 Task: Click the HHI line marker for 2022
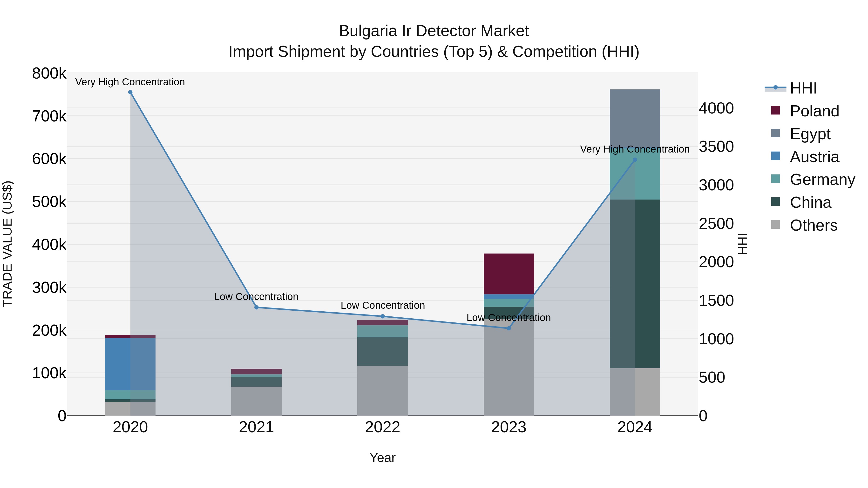[382, 316]
